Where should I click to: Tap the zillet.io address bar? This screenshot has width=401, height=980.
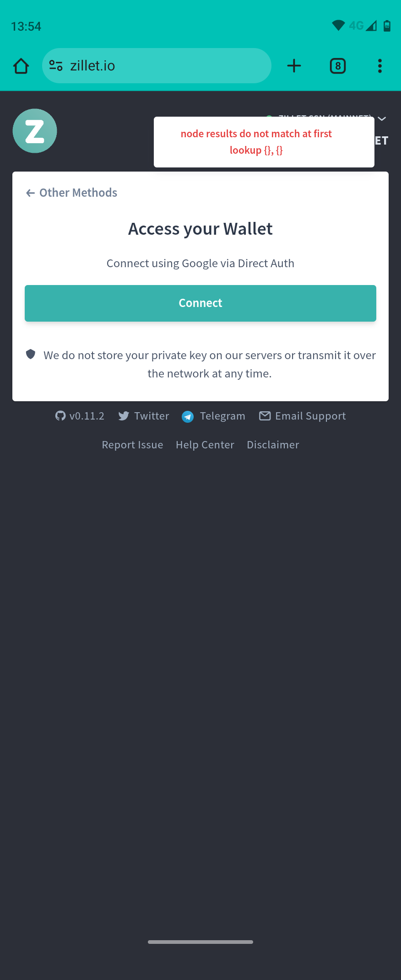pos(157,66)
